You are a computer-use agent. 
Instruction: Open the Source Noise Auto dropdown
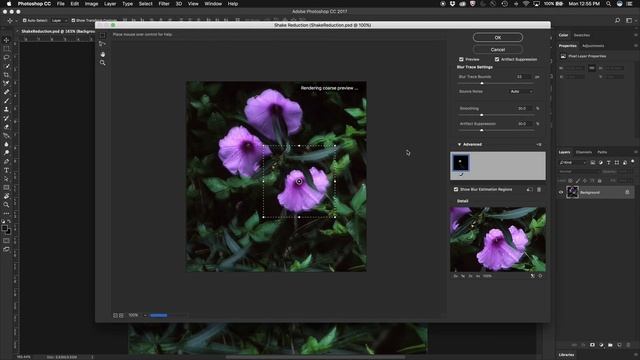click(x=521, y=91)
